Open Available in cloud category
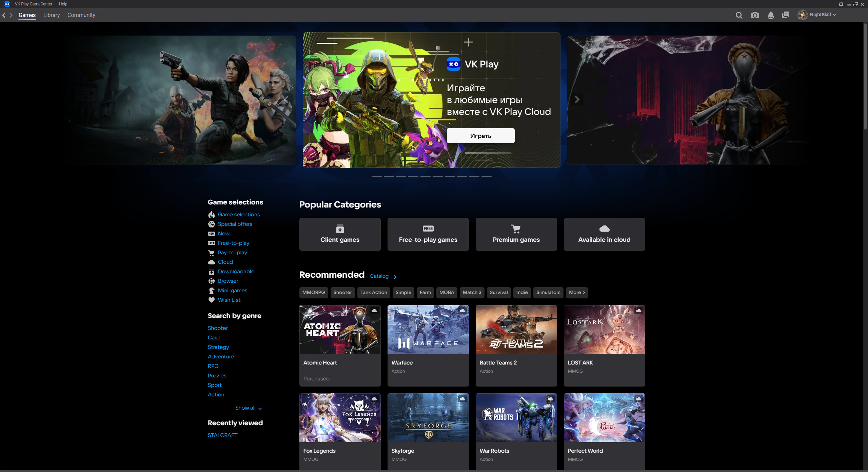The image size is (868, 472). (x=604, y=234)
